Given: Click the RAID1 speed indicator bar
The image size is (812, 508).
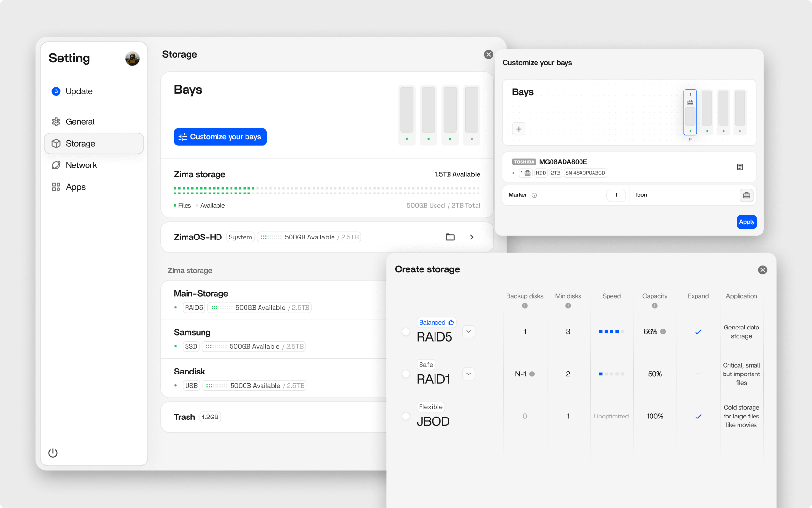Looking at the screenshot, I should 611,374.
